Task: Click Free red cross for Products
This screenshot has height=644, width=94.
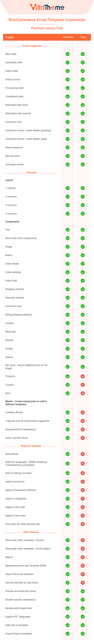Action: point(83,376)
